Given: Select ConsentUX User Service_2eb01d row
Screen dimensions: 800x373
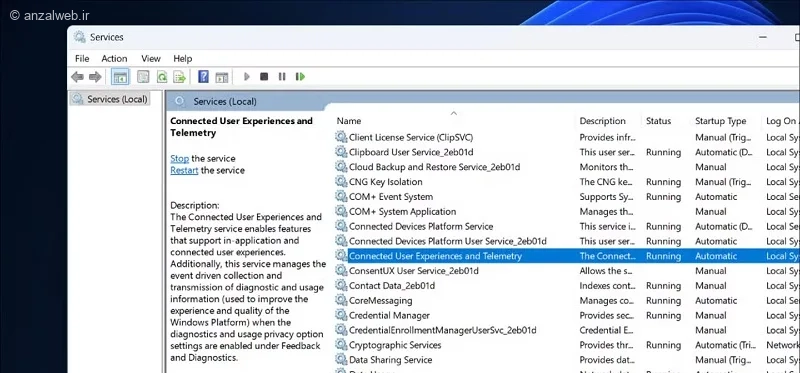Looking at the screenshot, I should pos(567,270).
